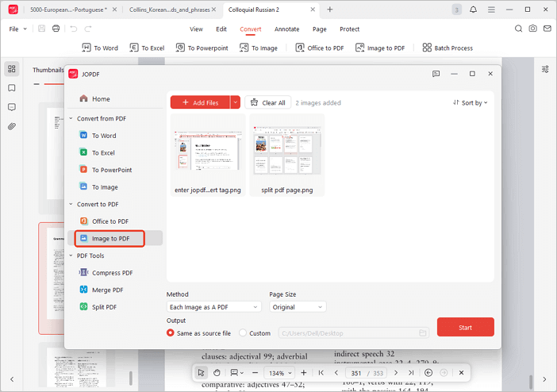The height and width of the screenshot is (392, 557).
Task: Select split pdf page.png thumbnail
Action: click(287, 156)
